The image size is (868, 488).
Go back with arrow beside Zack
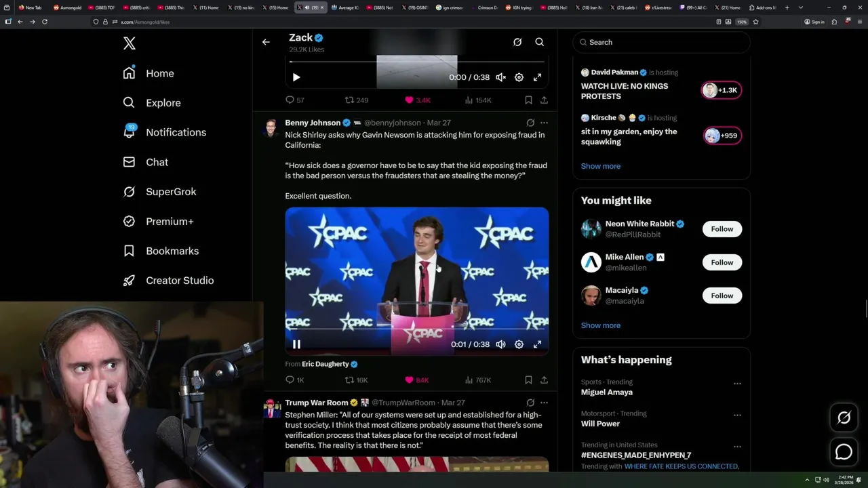click(266, 42)
